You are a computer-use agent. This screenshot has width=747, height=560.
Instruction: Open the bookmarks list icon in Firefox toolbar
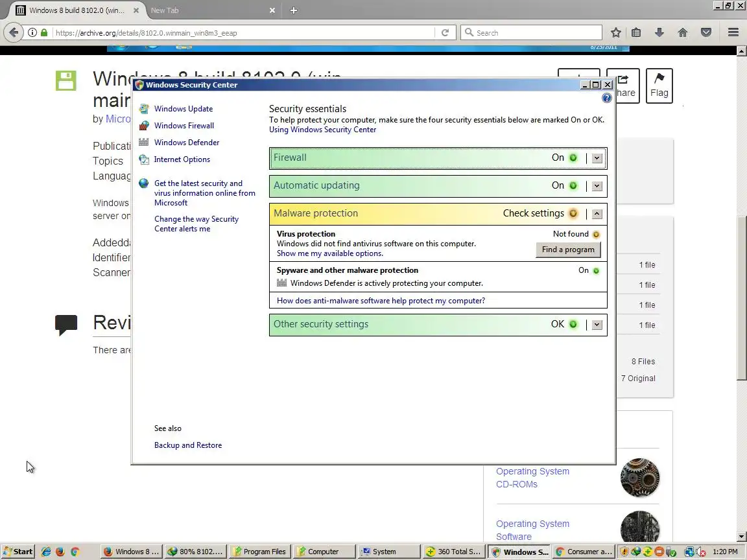click(636, 32)
